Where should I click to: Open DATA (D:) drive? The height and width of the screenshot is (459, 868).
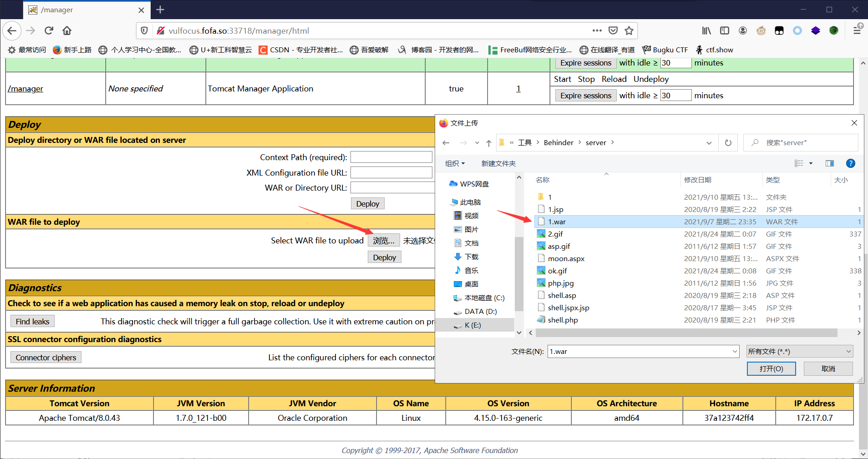point(480,311)
